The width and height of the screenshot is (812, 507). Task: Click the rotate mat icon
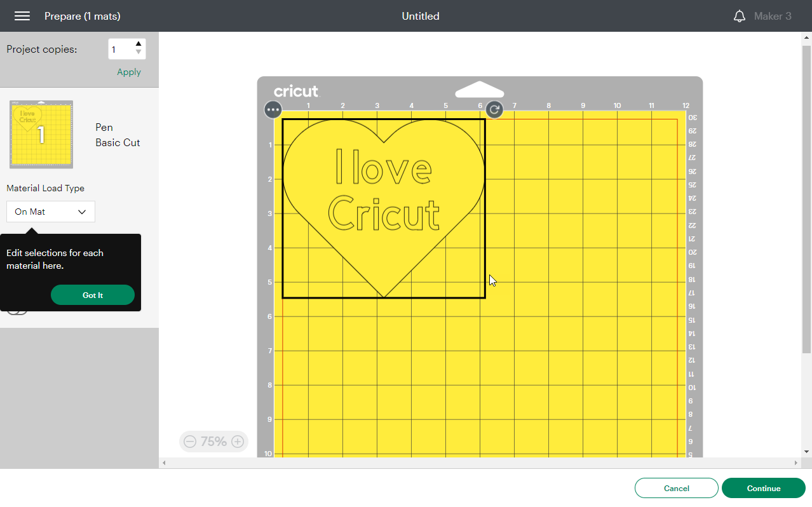[x=494, y=109]
